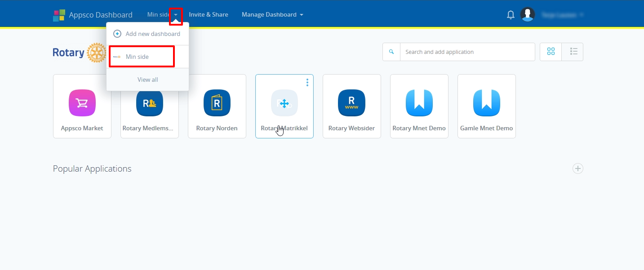Viewport: 644px width, 270px height.
Task: Click the Appsco Dashboard logo icon
Action: (x=59, y=15)
